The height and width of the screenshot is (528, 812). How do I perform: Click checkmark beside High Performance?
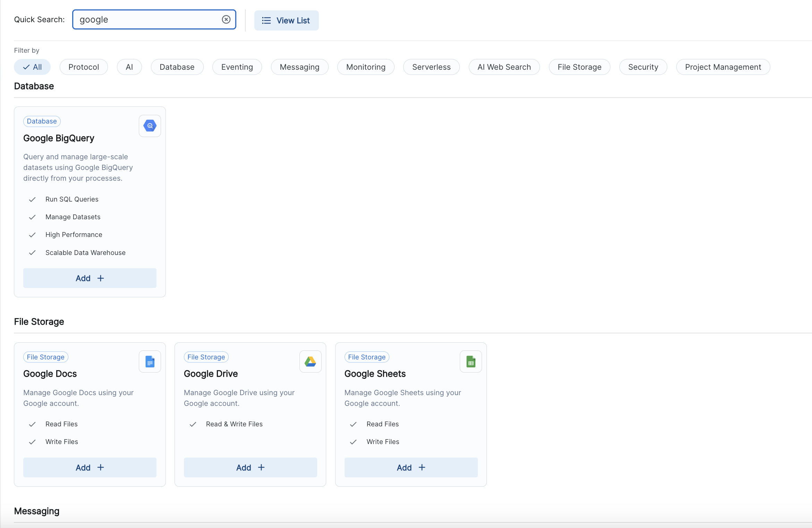tap(32, 235)
